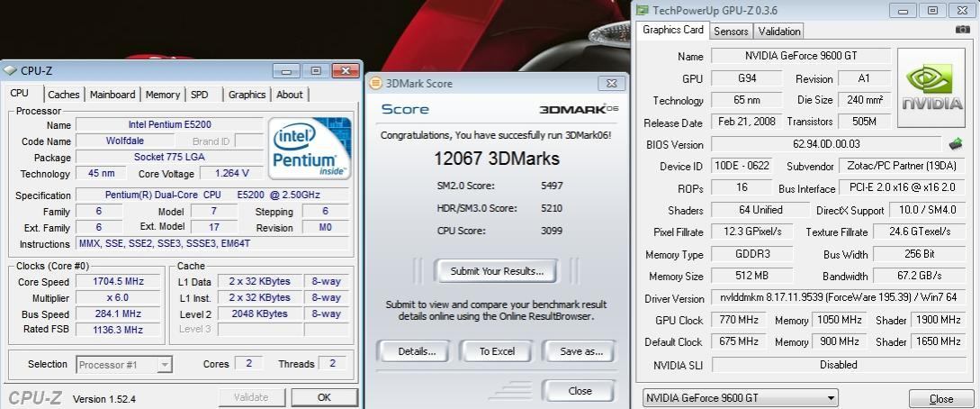Click the BIOS Version field 62.94.0D.00.03
Image resolution: width=980 pixels, height=409 pixels.
(825, 144)
